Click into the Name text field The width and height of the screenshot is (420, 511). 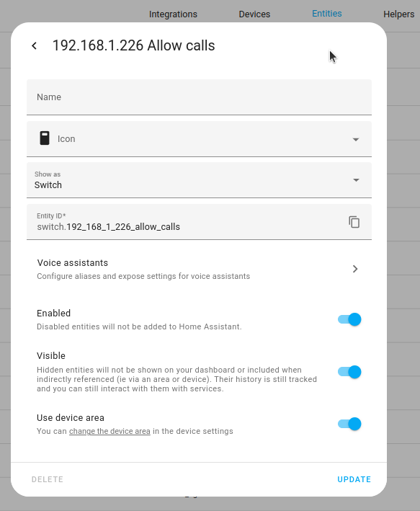point(199,97)
